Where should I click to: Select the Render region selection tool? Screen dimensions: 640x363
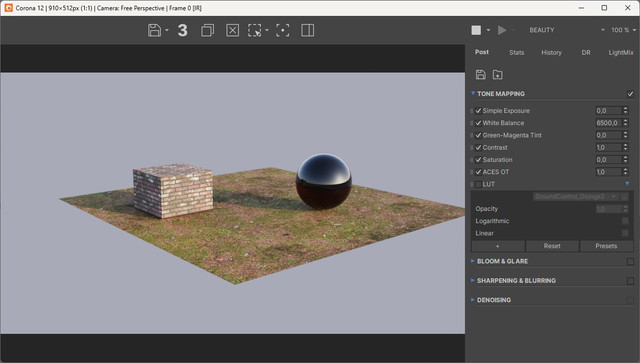(x=255, y=30)
